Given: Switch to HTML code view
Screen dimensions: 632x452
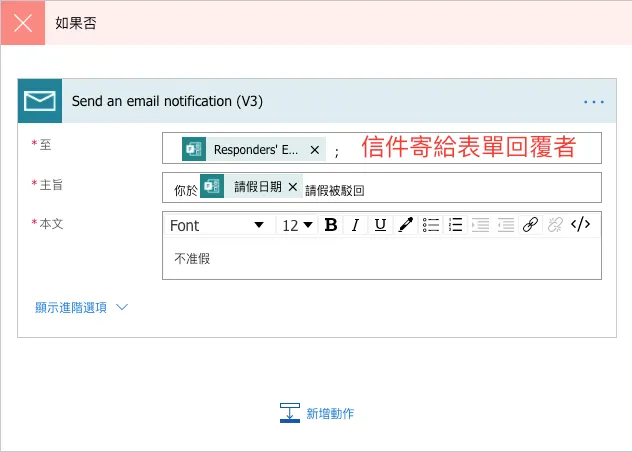Looking at the screenshot, I should 581,224.
